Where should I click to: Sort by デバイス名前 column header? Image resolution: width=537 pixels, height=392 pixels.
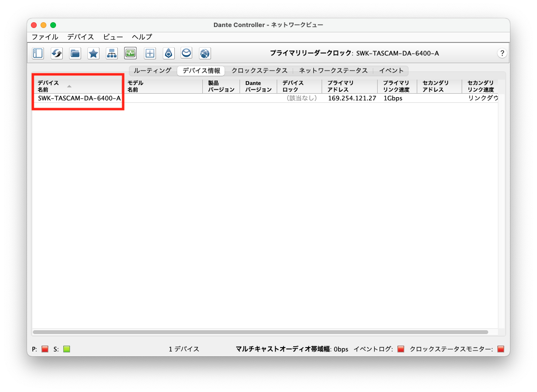(x=48, y=86)
